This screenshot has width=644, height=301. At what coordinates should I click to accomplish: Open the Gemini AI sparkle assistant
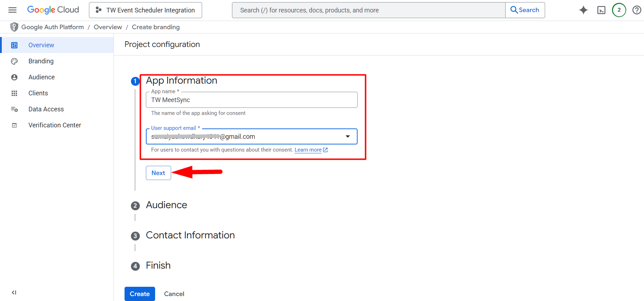point(584,10)
